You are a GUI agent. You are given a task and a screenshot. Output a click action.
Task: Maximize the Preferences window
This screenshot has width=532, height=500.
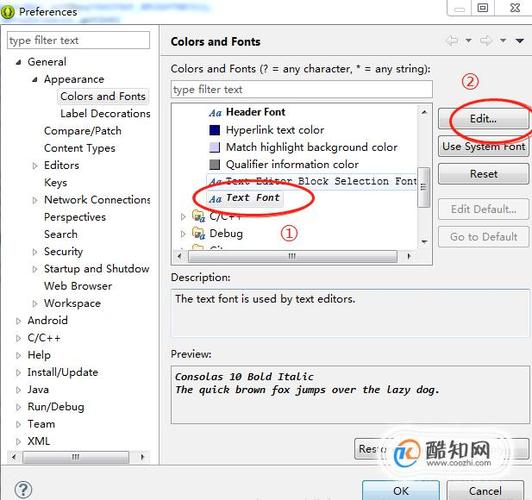pos(482,7)
